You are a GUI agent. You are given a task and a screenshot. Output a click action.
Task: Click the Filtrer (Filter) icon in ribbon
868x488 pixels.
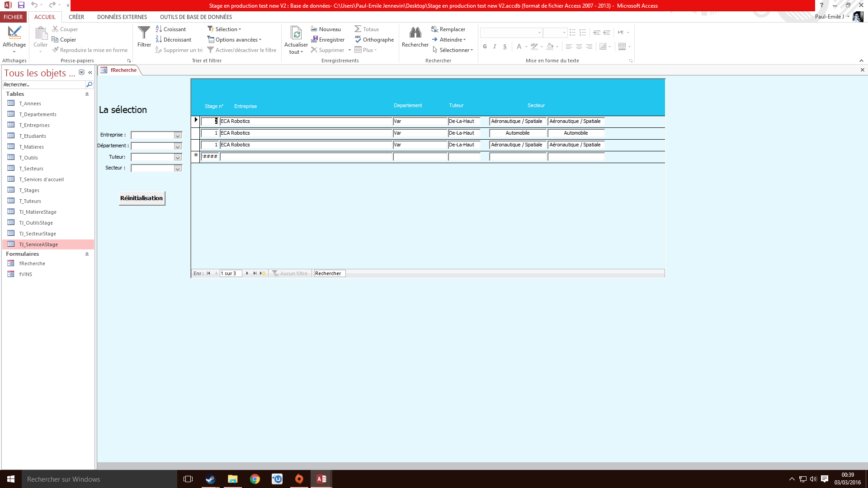pyautogui.click(x=144, y=39)
